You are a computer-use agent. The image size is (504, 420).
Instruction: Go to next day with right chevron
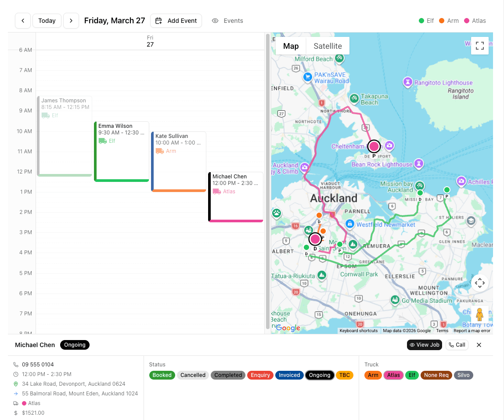71,21
